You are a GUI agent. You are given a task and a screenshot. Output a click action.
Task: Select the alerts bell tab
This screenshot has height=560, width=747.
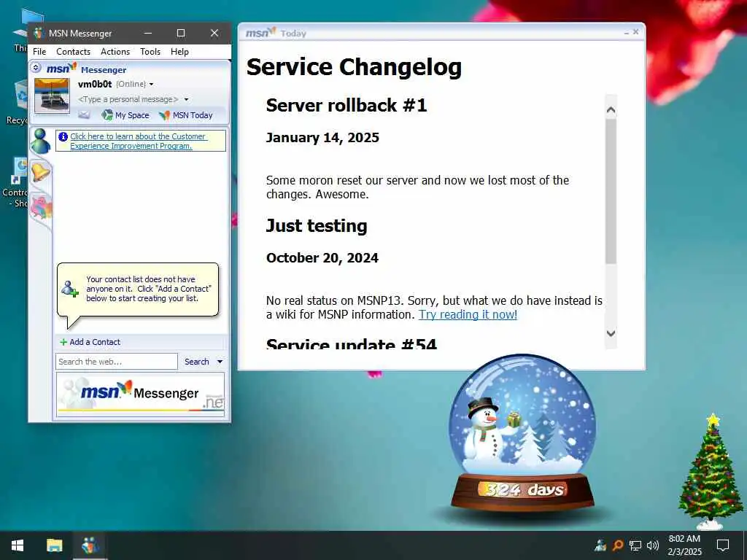coord(41,172)
